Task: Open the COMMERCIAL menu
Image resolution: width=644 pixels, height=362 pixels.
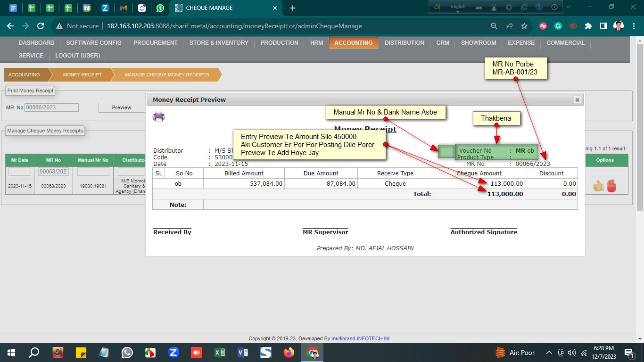Action: pos(566,43)
